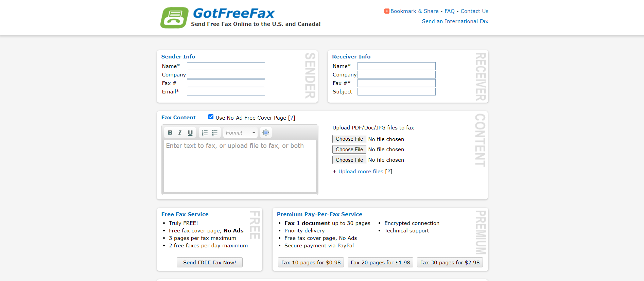The height and width of the screenshot is (281, 644).
Task: Toggle italic formatting in editor
Action: [x=180, y=133]
